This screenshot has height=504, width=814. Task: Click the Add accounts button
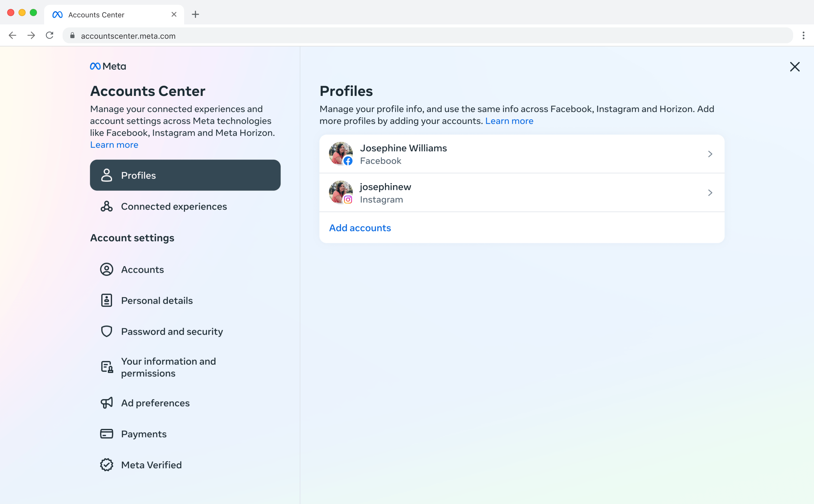(360, 227)
